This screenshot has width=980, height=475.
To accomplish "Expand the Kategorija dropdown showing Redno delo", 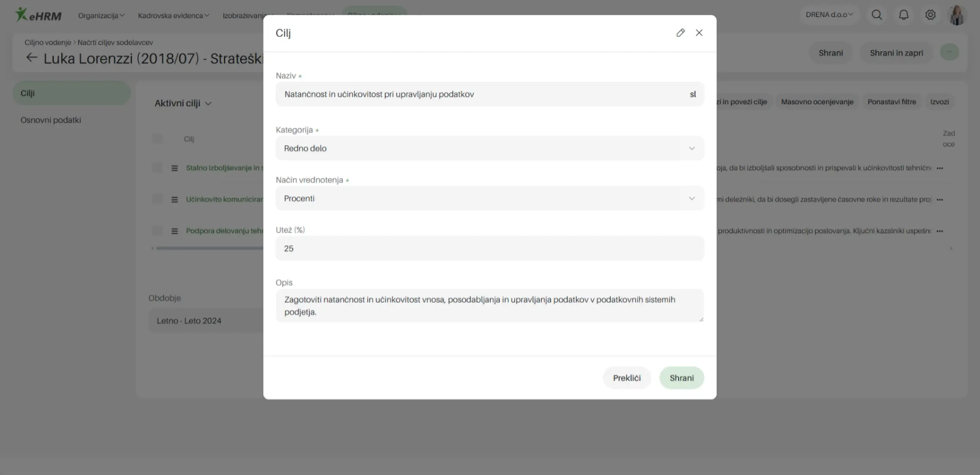I will (489, 148).
